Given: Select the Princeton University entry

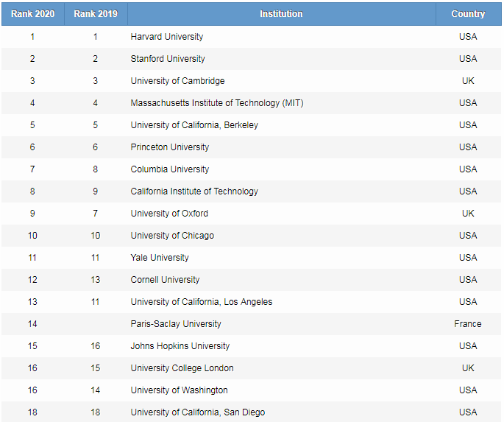Looking at the screenshot, I should (170, 147).
